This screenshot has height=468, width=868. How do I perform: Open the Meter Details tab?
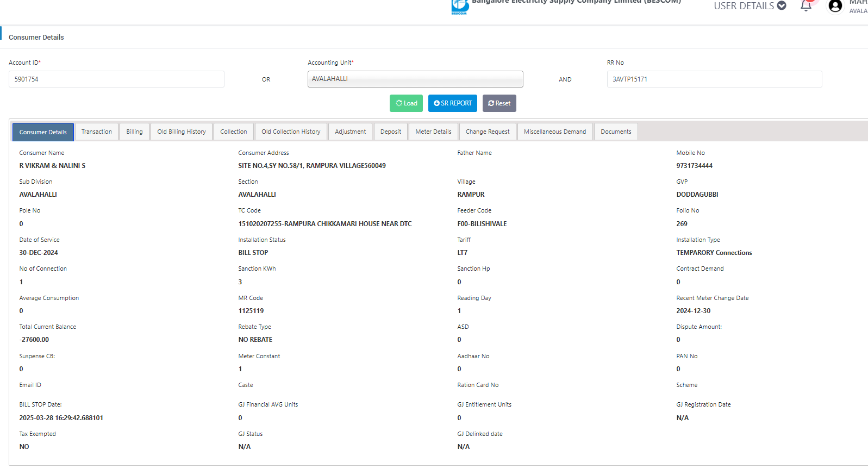pyautogui.click(x=434, y=132)
